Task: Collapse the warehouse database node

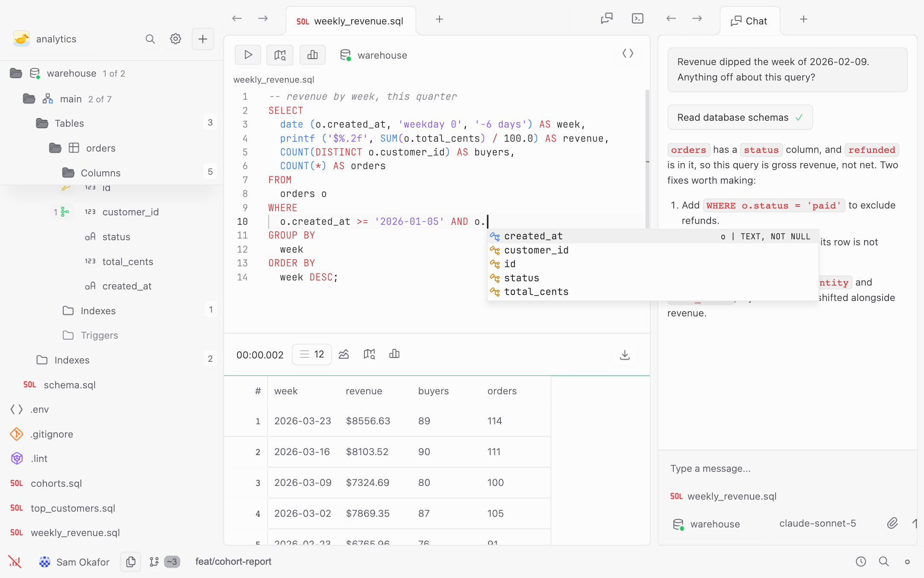Action: click(16, 73)
